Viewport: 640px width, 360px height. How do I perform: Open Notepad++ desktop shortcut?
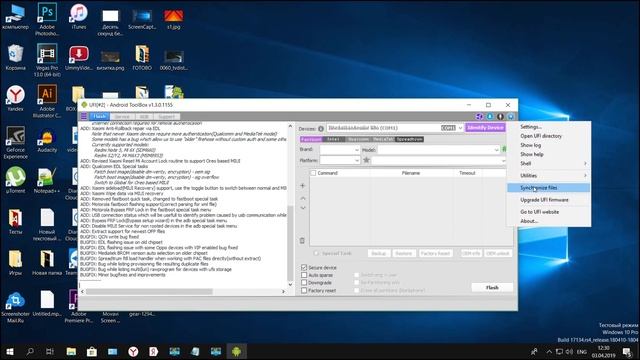[x=47, y=180]
